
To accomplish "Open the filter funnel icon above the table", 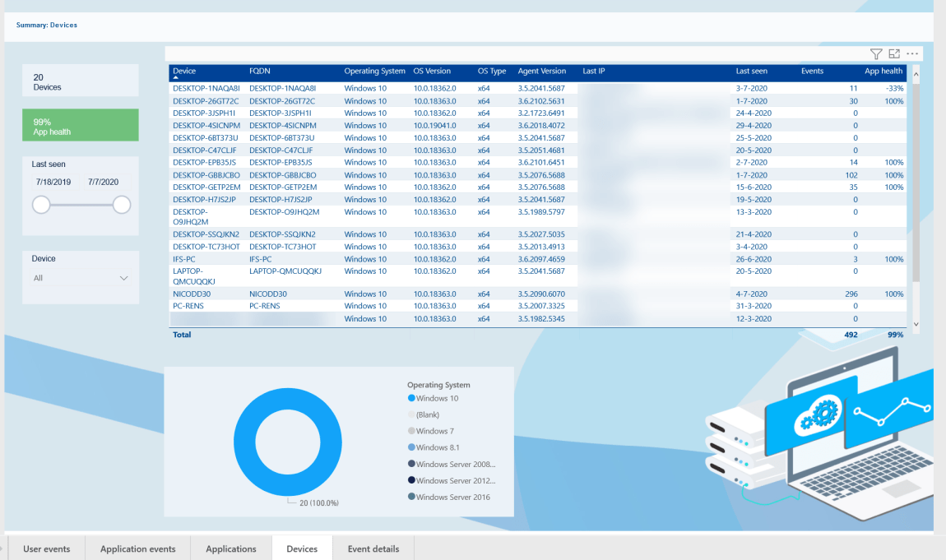I will (x=877, y=53).
